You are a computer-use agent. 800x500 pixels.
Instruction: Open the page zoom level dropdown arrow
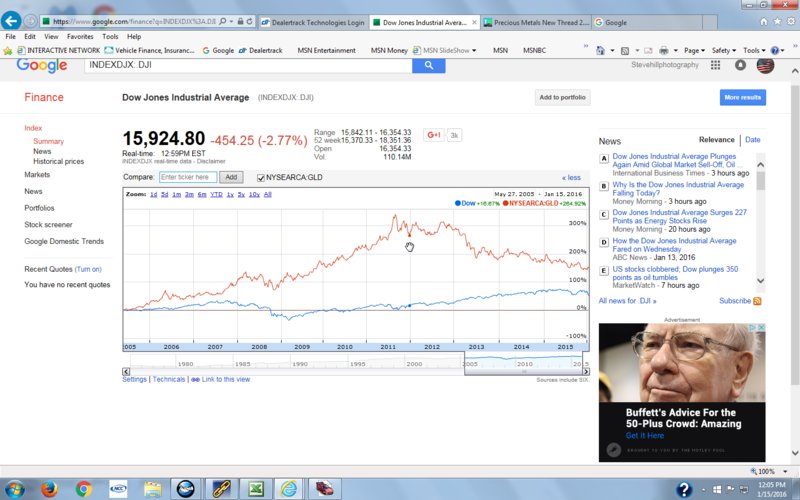pos(785,471)
